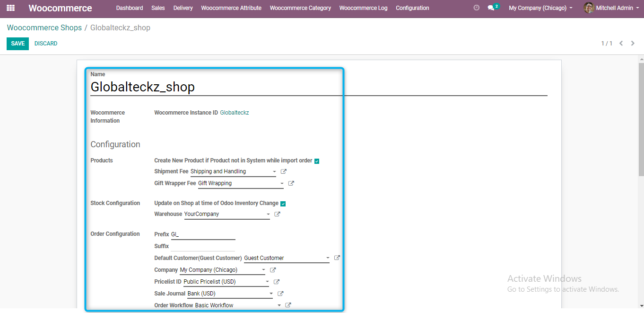Open external link for Gift Wrapper Fee
The image size is (644, 313).
[291, 183]
